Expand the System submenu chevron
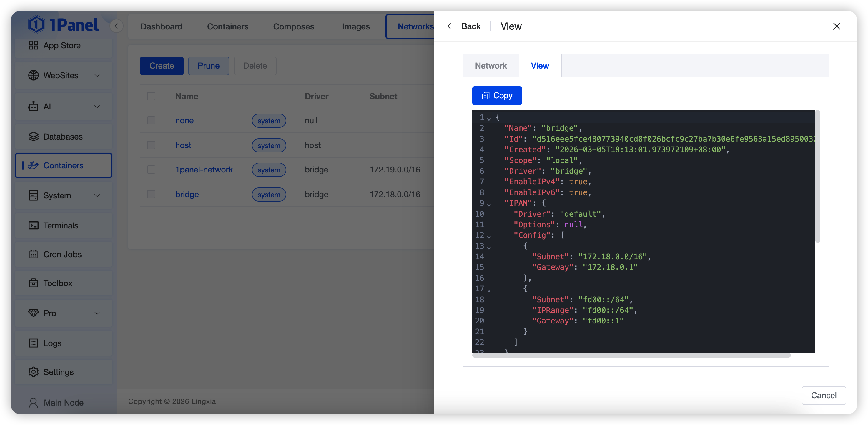 [x=97, y=195]
